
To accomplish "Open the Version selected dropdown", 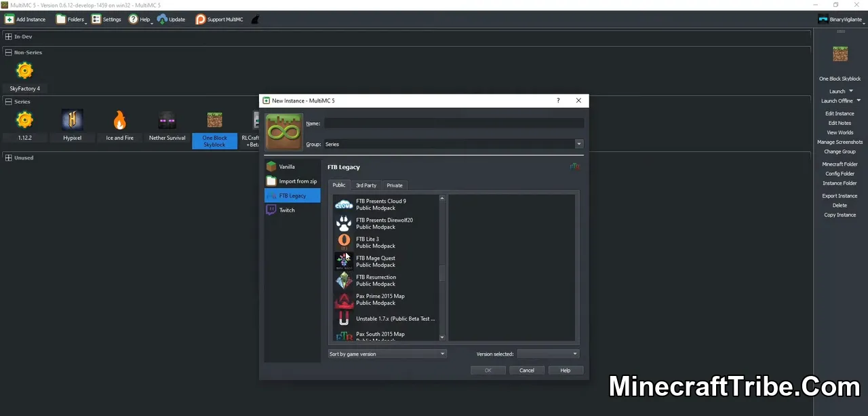I will tap(548, 354).
